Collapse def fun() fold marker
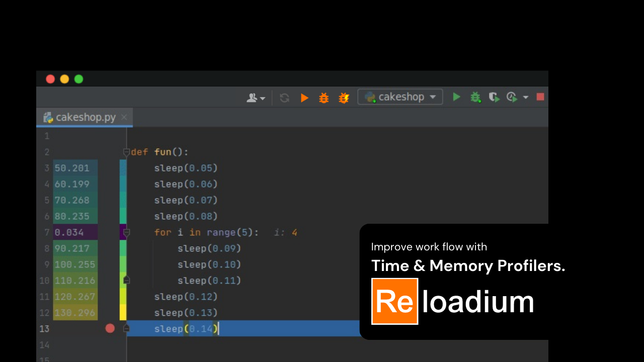This screenshot has height=362, width=644. [x=126, y=152]
